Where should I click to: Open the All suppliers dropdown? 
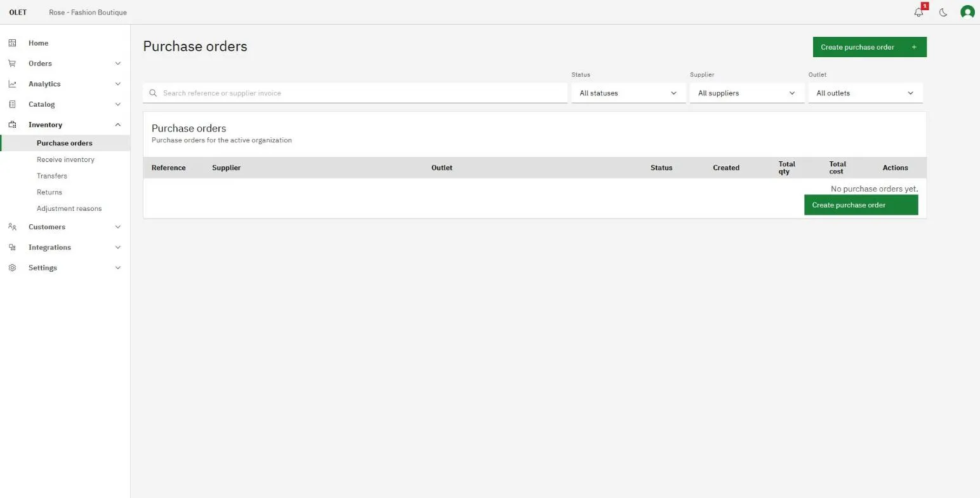tap(747, 93)
